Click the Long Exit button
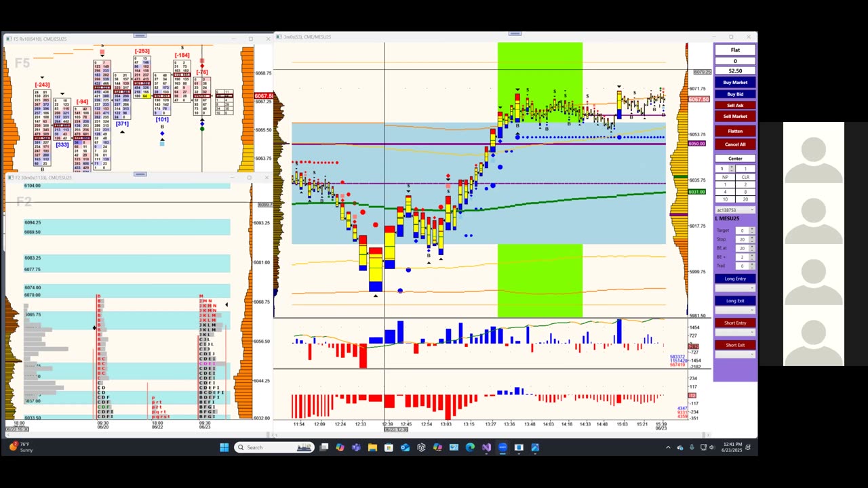This screenshot has width=868, height=488. [x=735, y=301]
